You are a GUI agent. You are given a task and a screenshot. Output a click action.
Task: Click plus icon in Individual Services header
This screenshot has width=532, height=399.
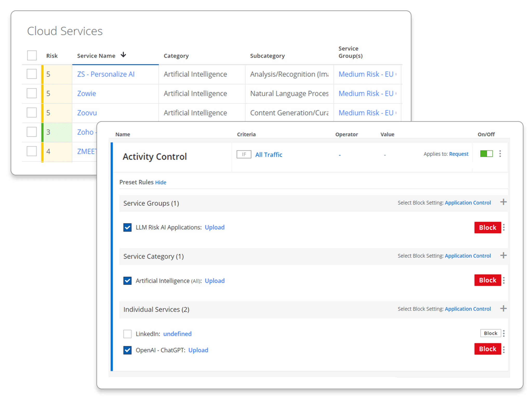pos(503,309)
